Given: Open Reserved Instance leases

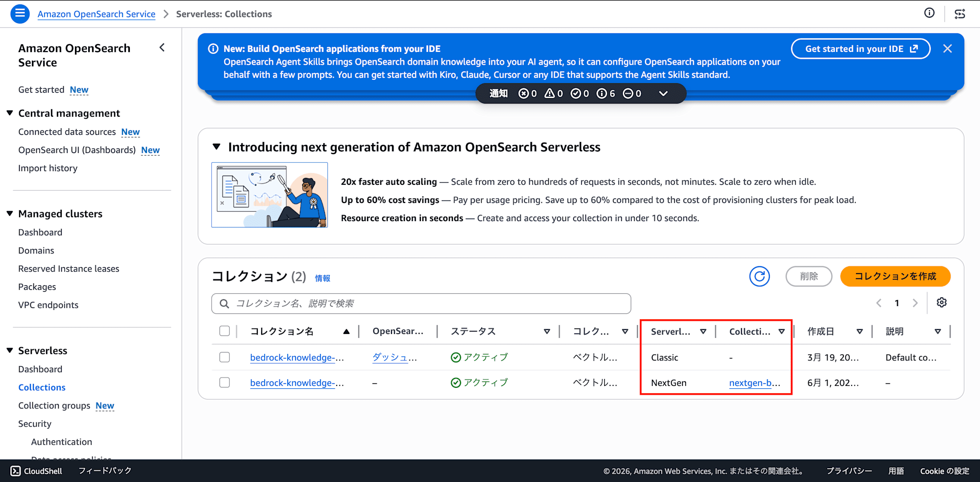Looking at the screenshot, I should coord(69,269).
